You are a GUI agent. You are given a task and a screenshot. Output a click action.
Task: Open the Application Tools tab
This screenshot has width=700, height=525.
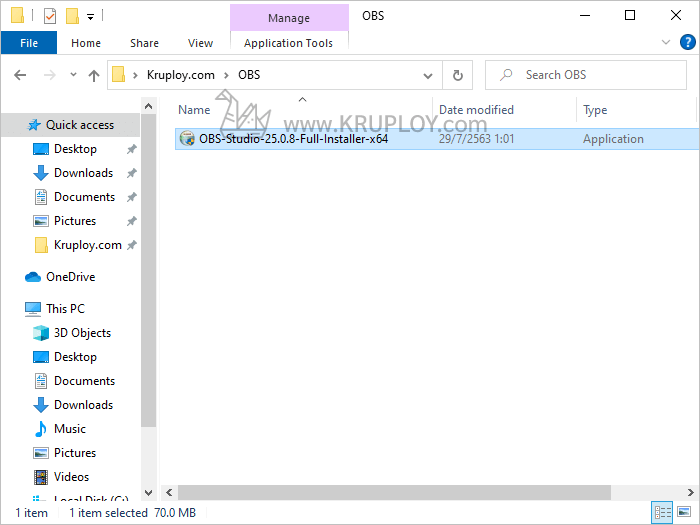pos(288,43)
